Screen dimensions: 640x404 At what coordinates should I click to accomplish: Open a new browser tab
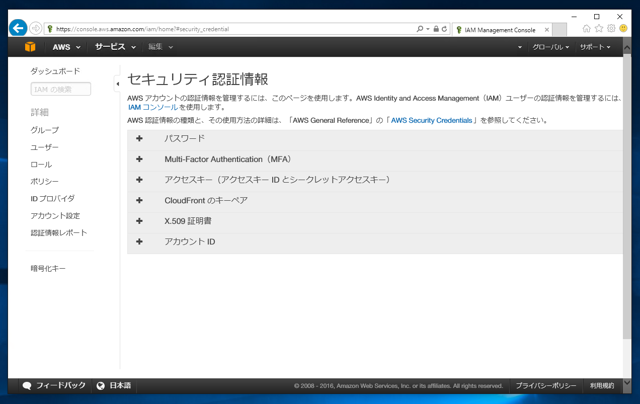(560, 29)
